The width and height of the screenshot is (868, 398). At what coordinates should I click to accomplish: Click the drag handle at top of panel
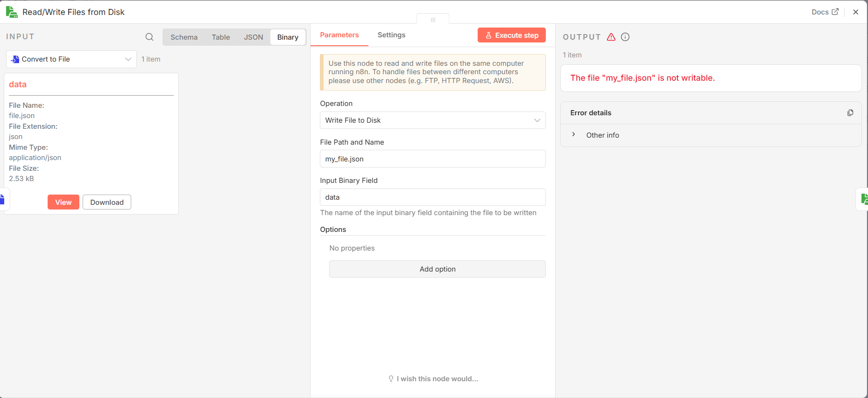[x=433, y=20]
